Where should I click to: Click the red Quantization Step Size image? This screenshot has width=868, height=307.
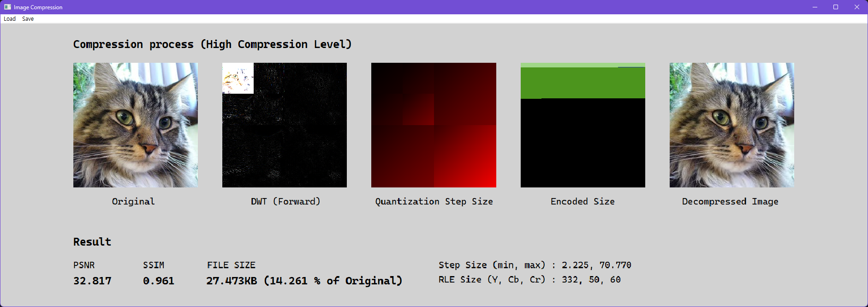[x=434, y=125]
